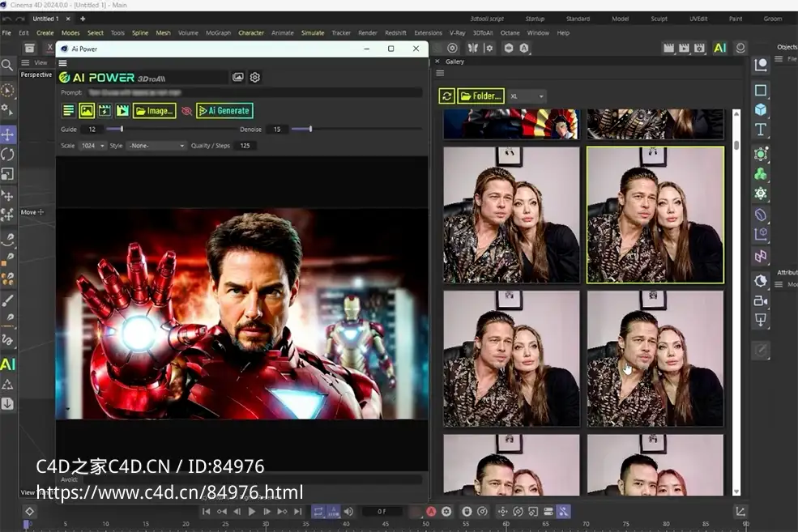Toggle parameter keyframe recording icon

tap(548, 512)
